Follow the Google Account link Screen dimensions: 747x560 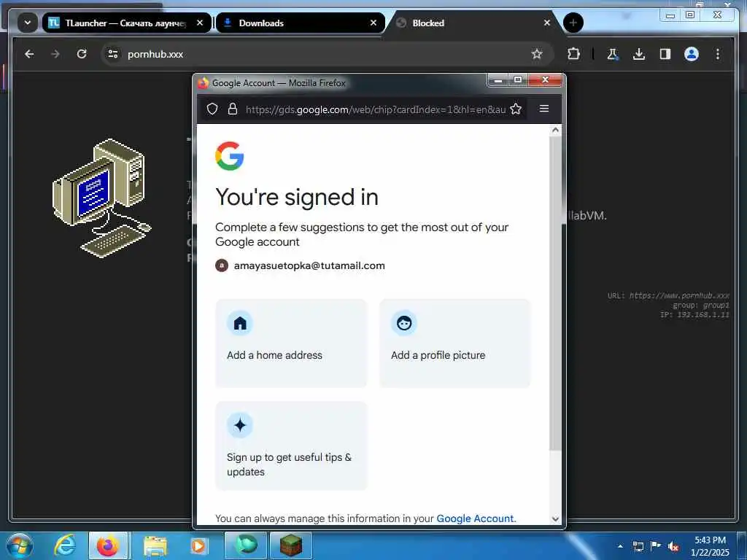(x=475, y=518)
